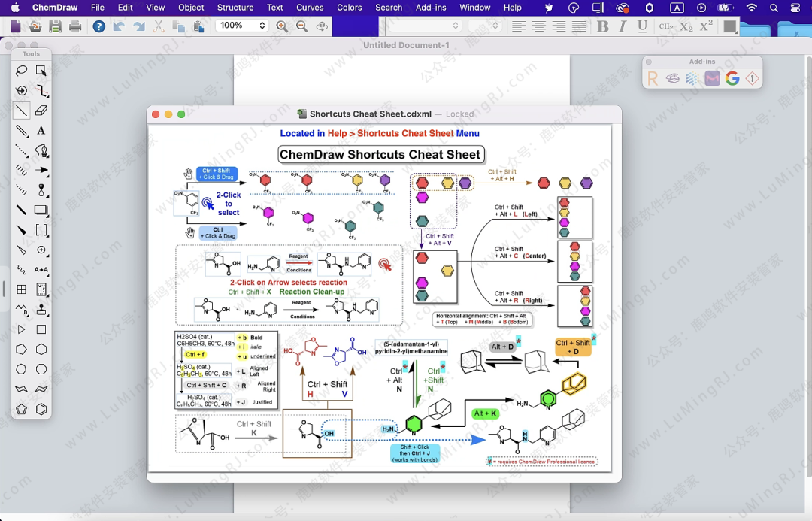This screenshot has width=812, height=521.
Task: Choose the Drawing Elements rectangle tool
Action: point(41,210)
